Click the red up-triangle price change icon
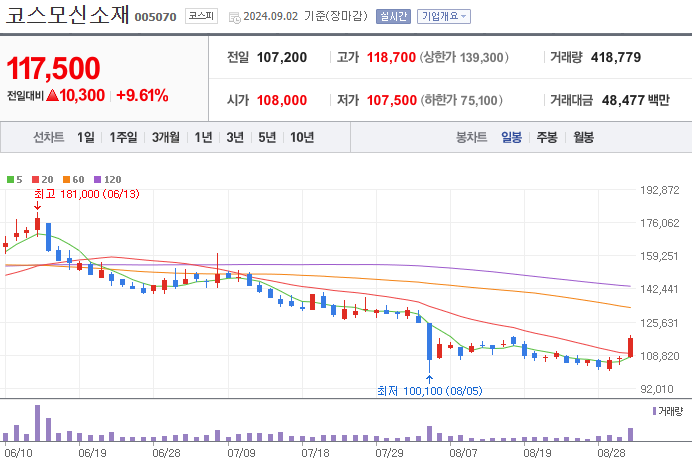Viewport: 692px width, 470px height. pos(52,95)
